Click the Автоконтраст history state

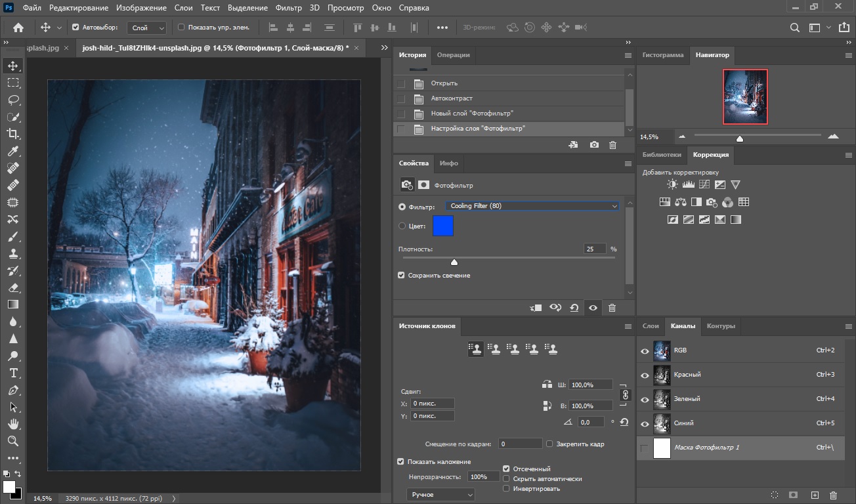click(452, 98)
